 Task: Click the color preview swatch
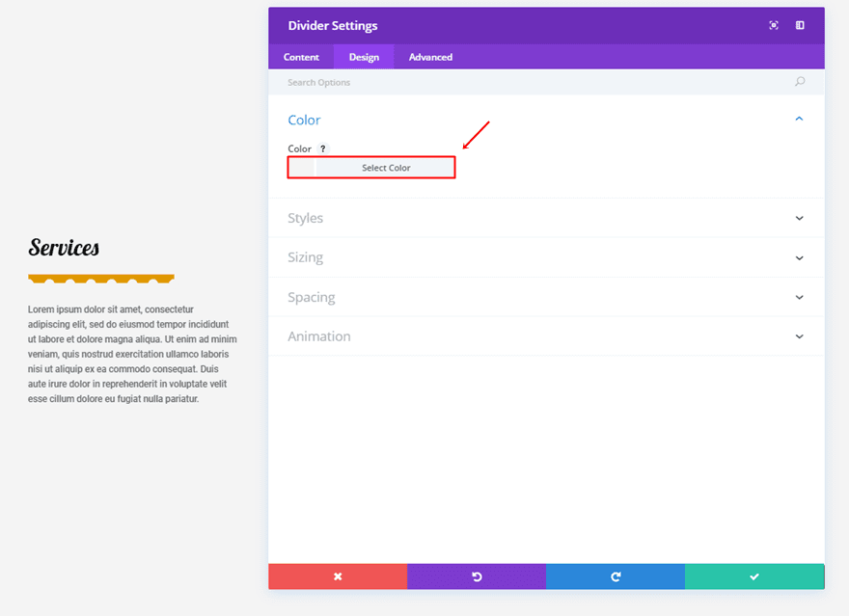click(302, 168)
